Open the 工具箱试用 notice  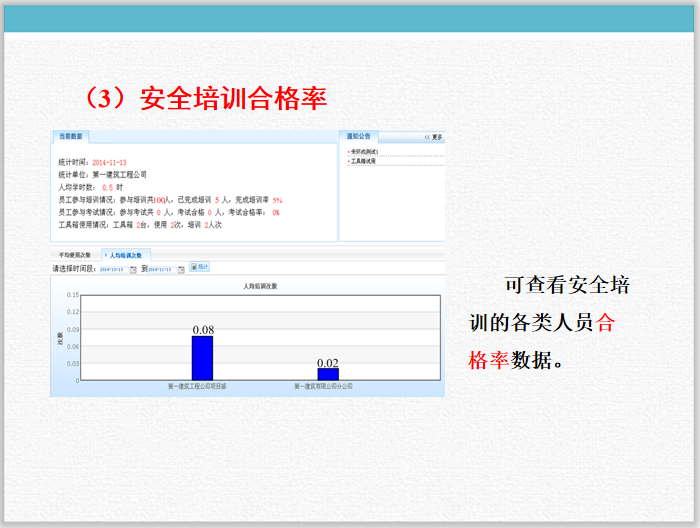pos(363,160)
